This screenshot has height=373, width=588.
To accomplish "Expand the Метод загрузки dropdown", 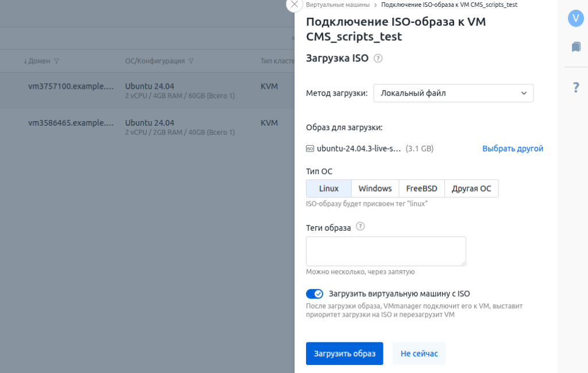I will pos(453,93).
